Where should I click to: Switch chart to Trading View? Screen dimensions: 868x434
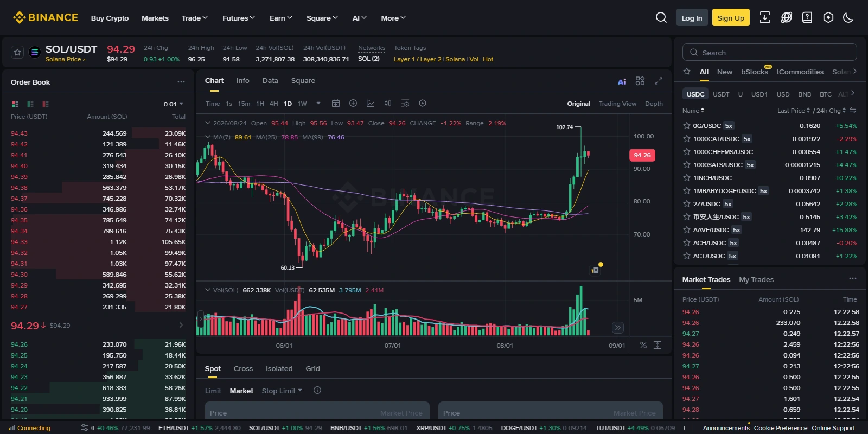tap(617, 104)
